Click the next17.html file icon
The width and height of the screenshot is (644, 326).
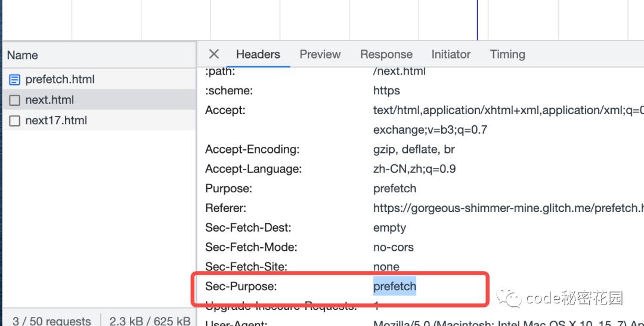tap(15, 121)
